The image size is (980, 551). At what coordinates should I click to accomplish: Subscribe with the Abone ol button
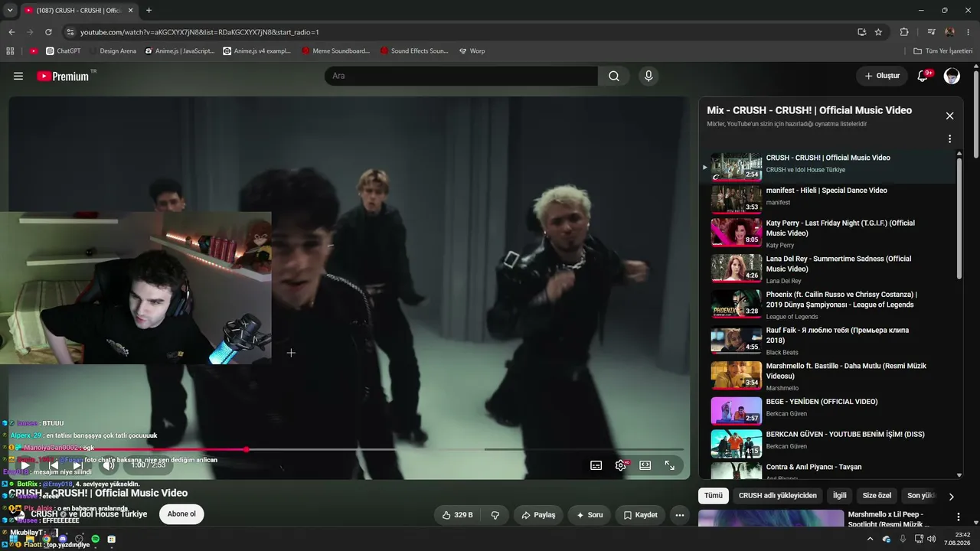click(x=181, y=514)
